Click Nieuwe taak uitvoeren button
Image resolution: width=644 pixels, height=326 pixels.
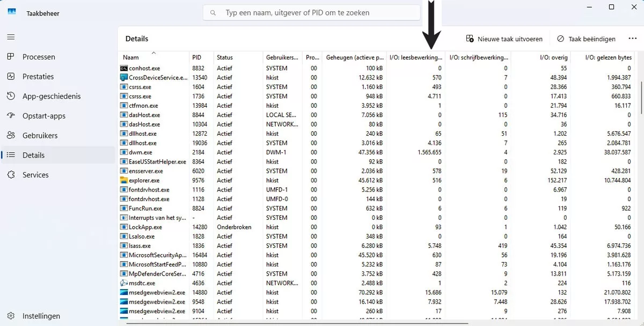504,39
